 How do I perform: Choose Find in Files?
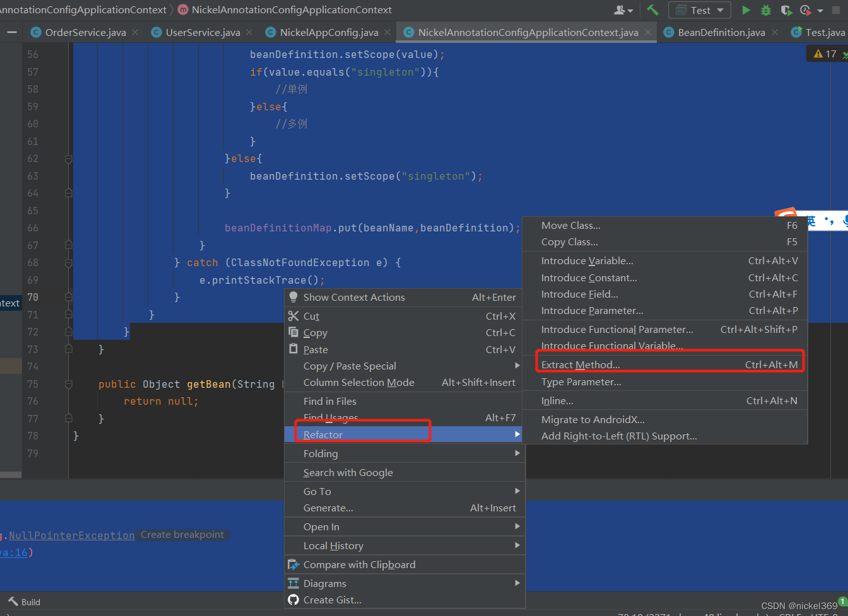(404, 401)
